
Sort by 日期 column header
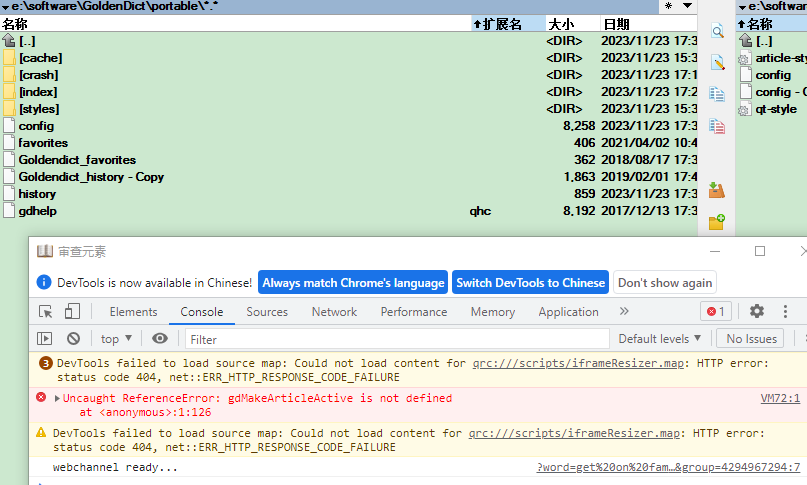pos(648,24)
